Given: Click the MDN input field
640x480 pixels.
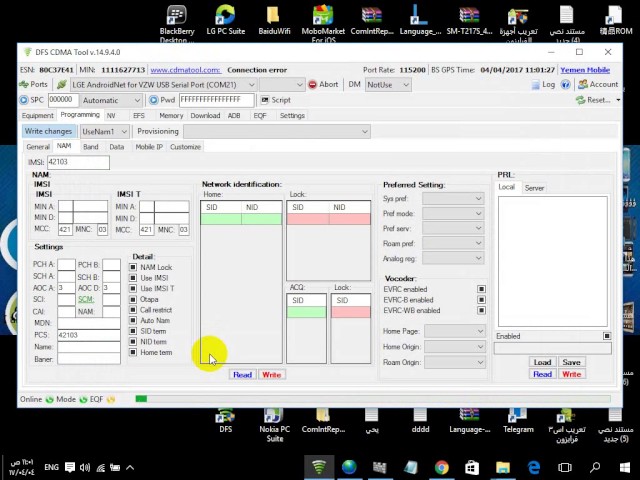Looking at the screenshot, I should pyautogui.click(x=89, y=323).
